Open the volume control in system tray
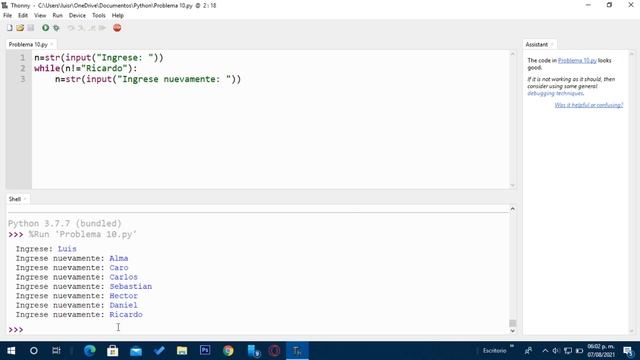Viewport: 640px width, 360px height. 556,351
